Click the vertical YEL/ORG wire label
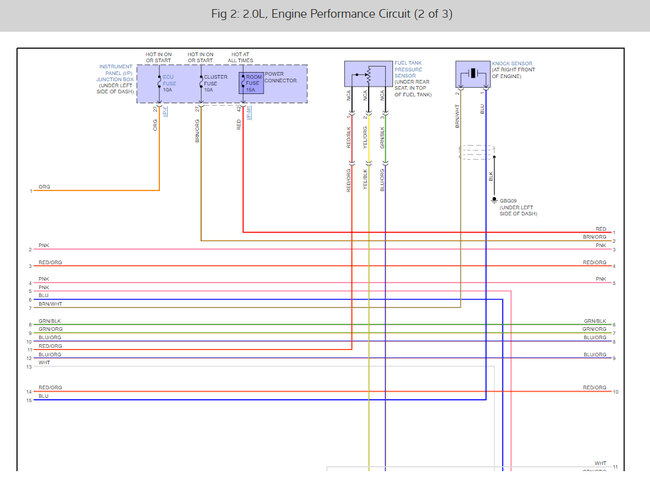 point(365,137)
